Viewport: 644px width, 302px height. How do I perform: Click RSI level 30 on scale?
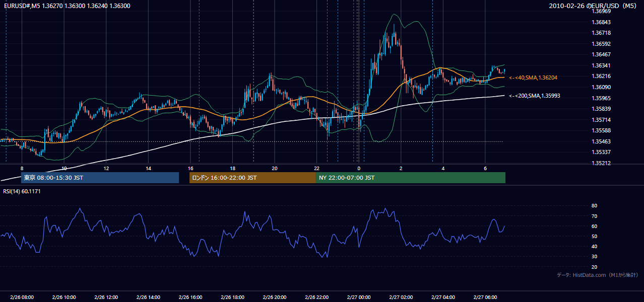click(594, 257)
